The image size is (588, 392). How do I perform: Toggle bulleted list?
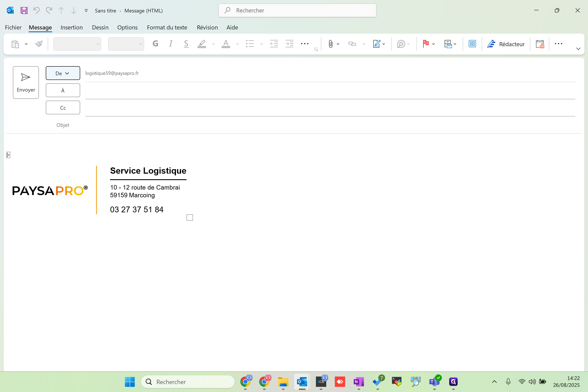pyautogui.click(x=250, y=44)
